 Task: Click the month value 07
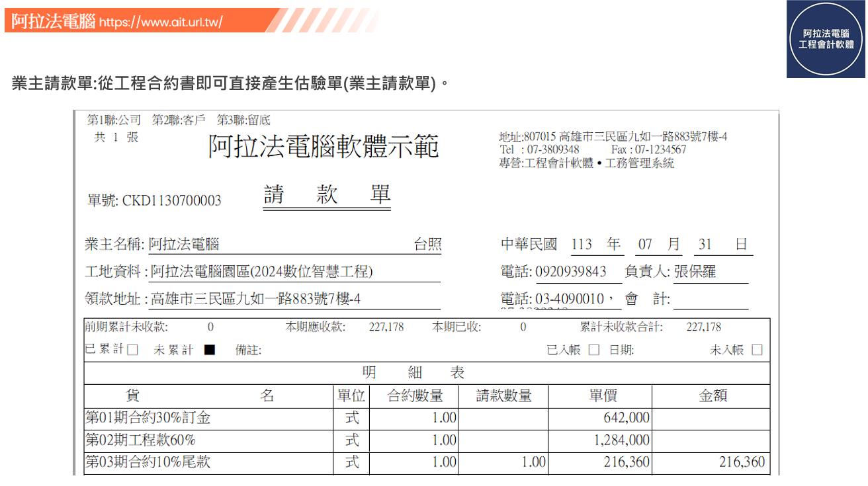pos(645,245)
